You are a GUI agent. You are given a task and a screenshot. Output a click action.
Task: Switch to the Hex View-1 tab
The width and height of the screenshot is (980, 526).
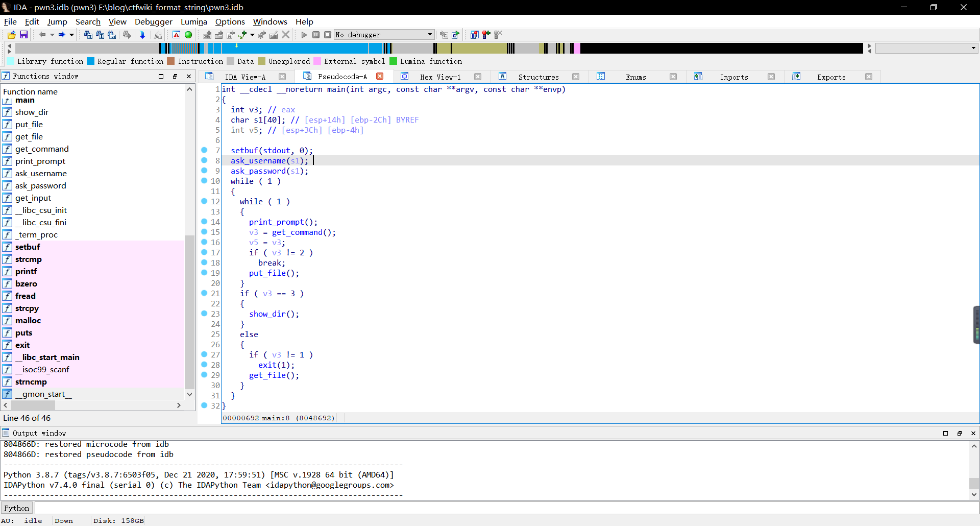pyautogui.click(x=440, y=77)
